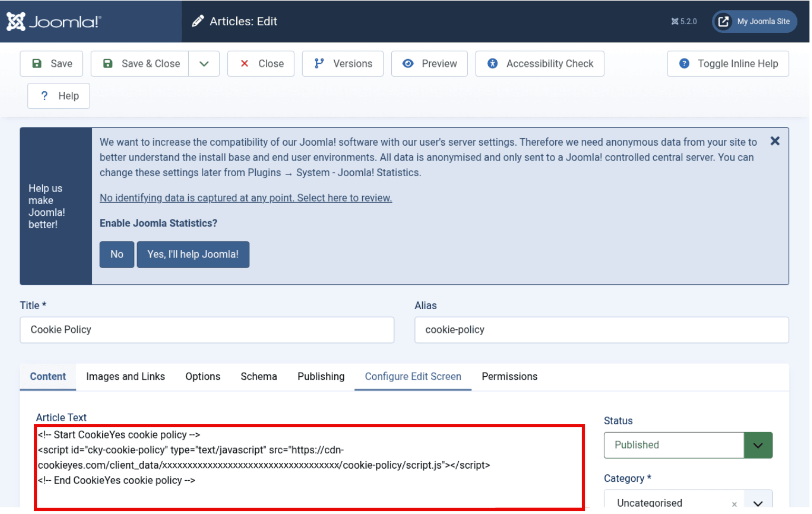Click the Joomla 5.2.0 version indicator
Screen dimensions: 812x514
click(x=684, y=22)
